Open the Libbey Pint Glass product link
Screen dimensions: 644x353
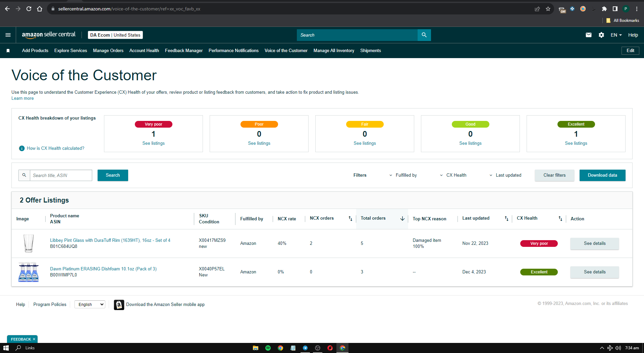(x=110, y=240)
